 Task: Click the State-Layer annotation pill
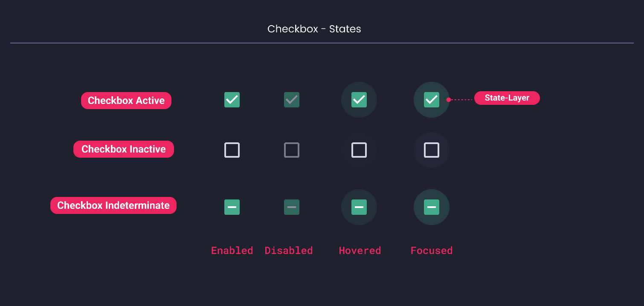pos(507,98)
